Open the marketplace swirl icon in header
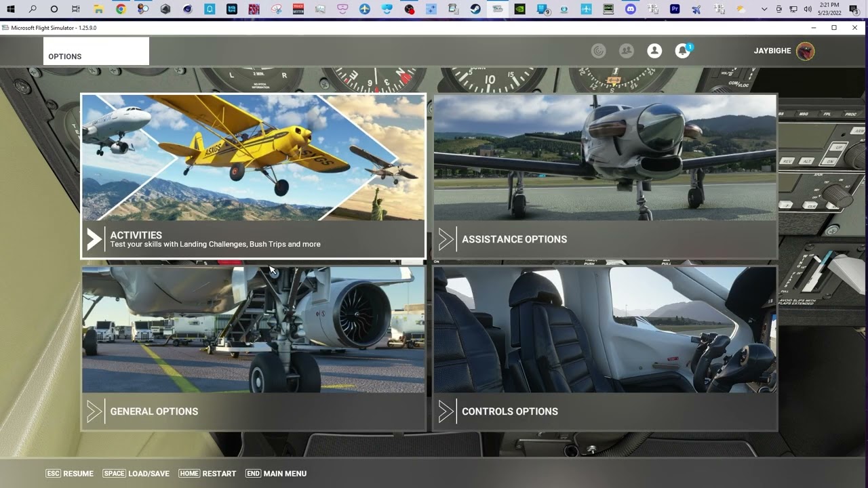The width and height of the screenshot is (868, 488). coord(598,51)
